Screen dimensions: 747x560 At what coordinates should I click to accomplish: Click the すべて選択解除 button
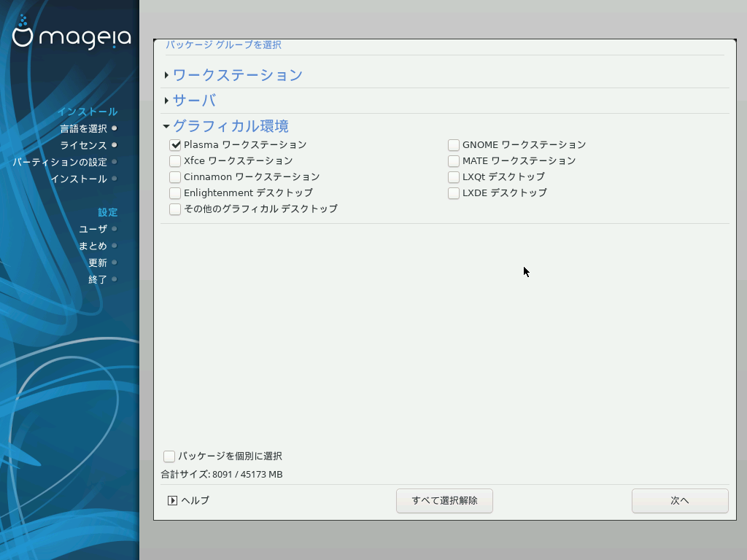pyautogui.click(x=444, y=501)
